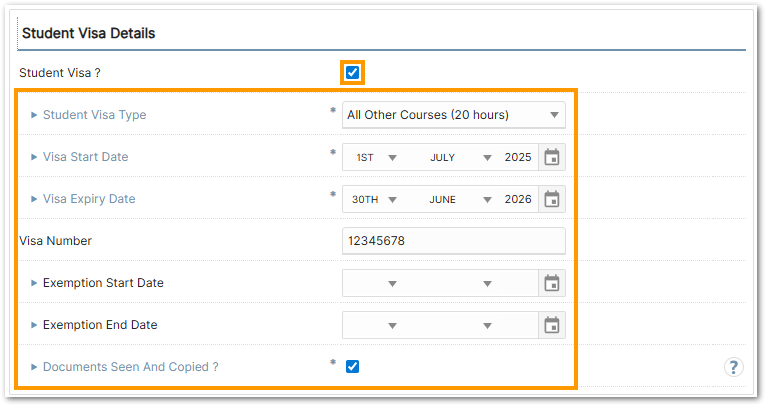
Task: Edit the Visa Expiry Date year field
Action: coord(518,199)
